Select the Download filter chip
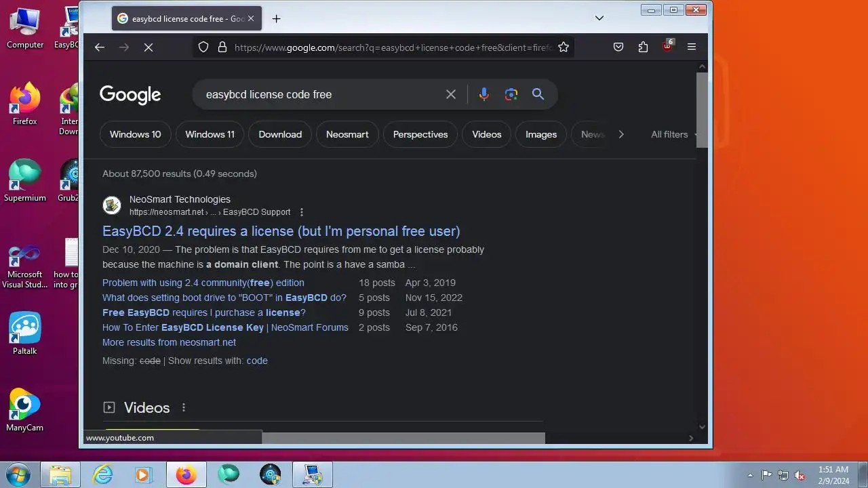 click(x=280, y=134)
